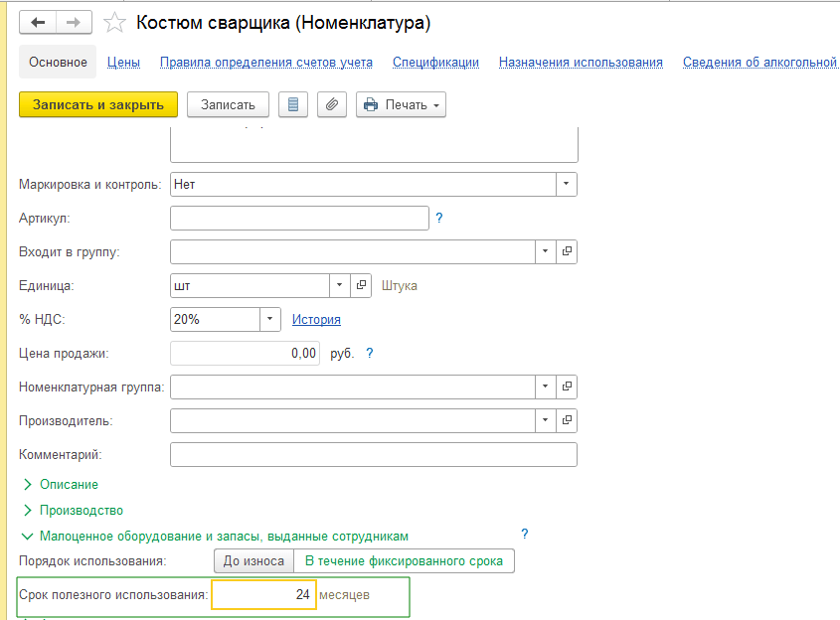Open the Маркировка и контроль dropdown
This screenshot has width=840, height=620.
(565, 184)
